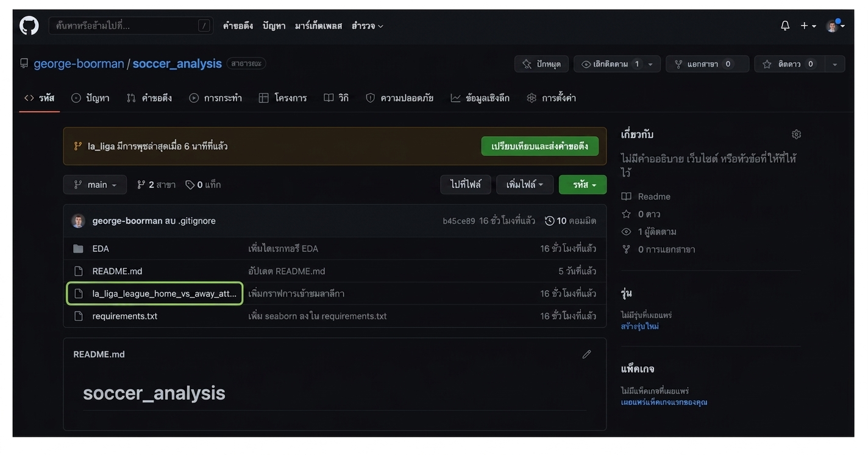Click the ปักหมุด pin button
The width and height of the screenshot is (868, 455).
click(541, 64)
